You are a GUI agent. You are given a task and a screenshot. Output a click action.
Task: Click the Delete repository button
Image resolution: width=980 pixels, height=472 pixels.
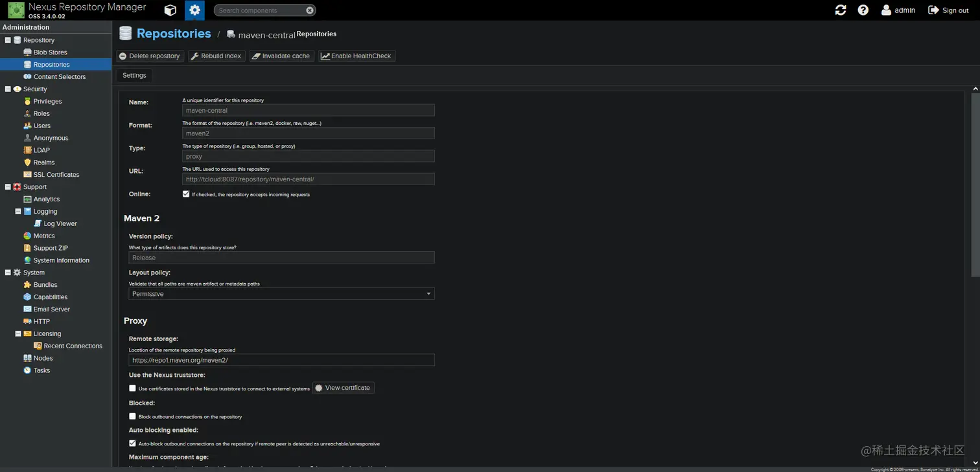click(x=150, y=56)
